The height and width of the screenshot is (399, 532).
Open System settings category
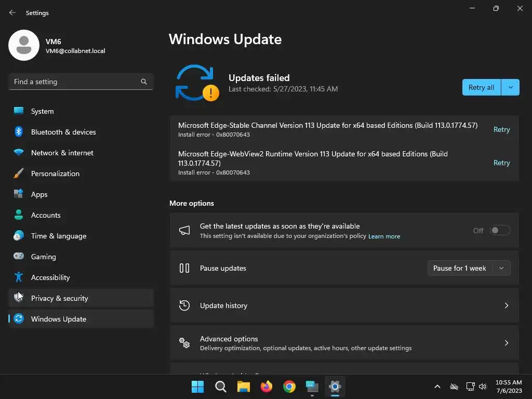81,111
